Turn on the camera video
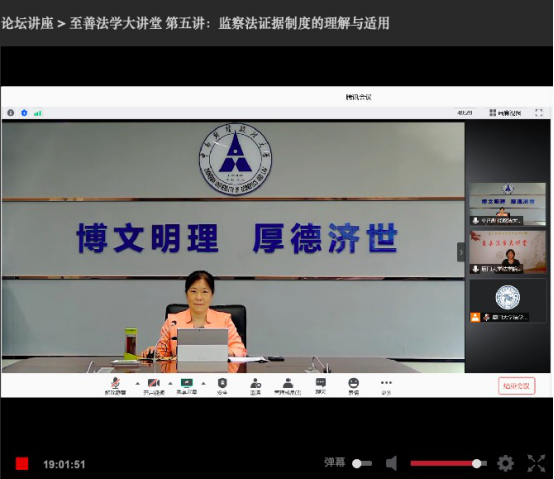 154,386
